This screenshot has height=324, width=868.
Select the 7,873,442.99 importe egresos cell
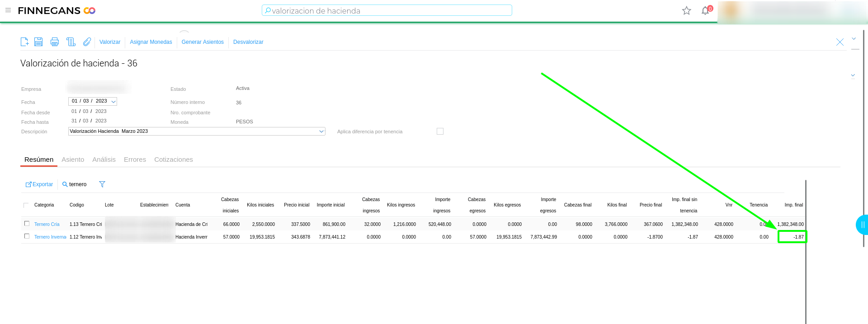point(543,237)
